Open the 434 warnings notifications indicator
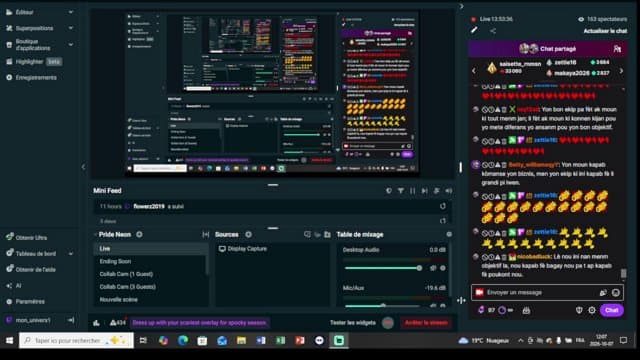 tap(118, 323)
